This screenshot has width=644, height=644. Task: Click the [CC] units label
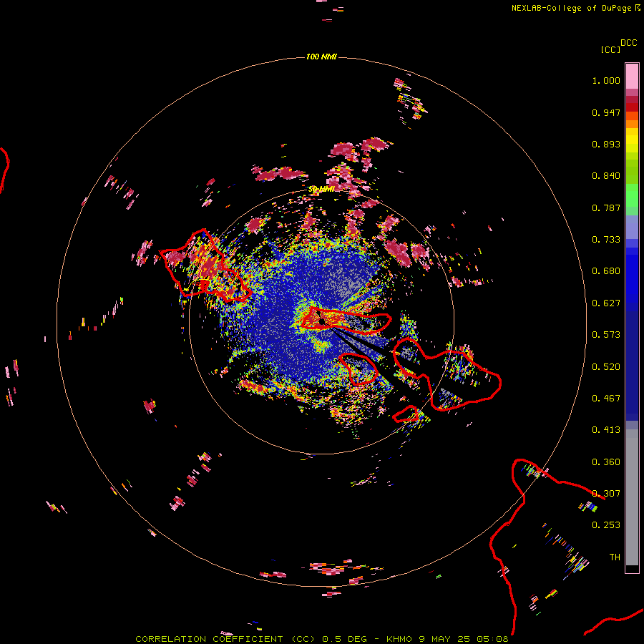point(610,49)
